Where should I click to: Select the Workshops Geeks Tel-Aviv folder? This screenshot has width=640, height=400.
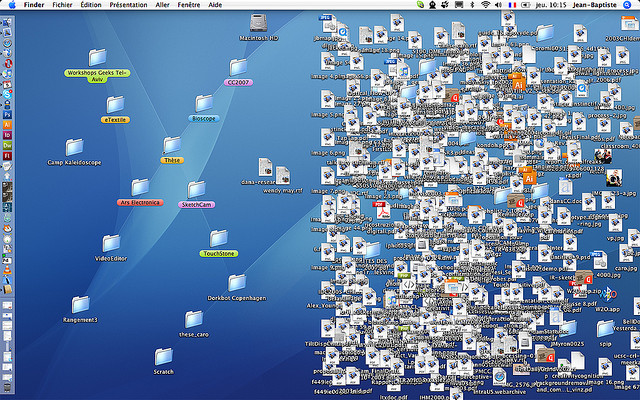[x=96, y=58]
